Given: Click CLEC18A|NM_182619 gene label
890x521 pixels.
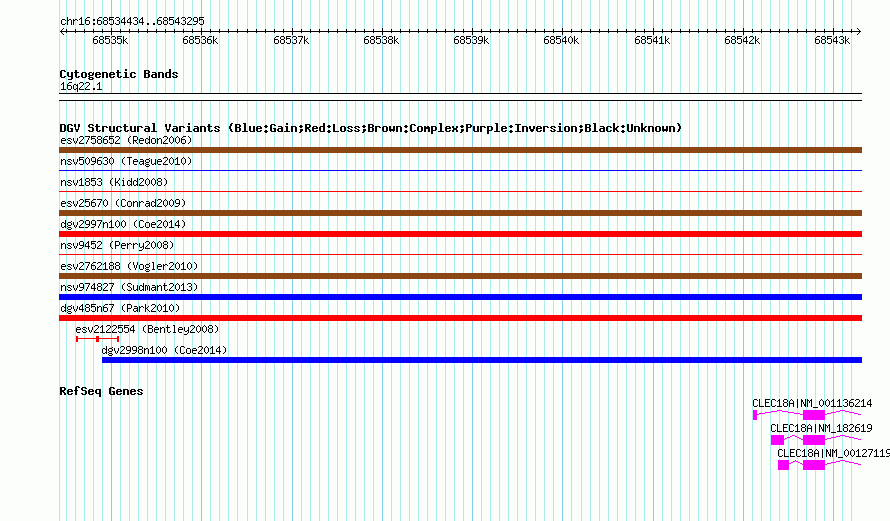Looking at the screenshot, I should click(821, 428).
